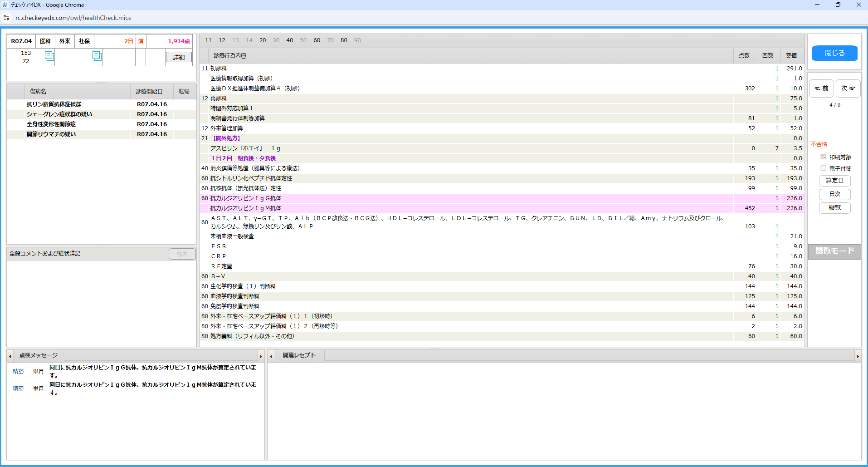Select the ＲＦ定量 row

[502, 266]
